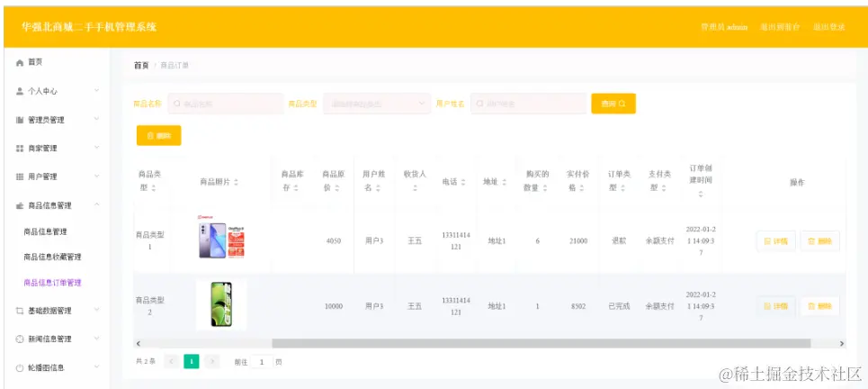Open the 商品信息收藏管理 submenu item
868x389 pixels.
(52, 258)
